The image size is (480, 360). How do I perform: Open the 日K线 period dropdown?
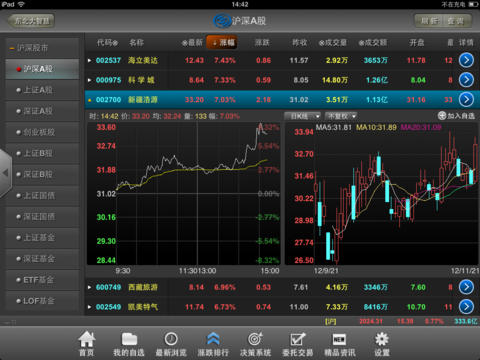click(302, 116)
